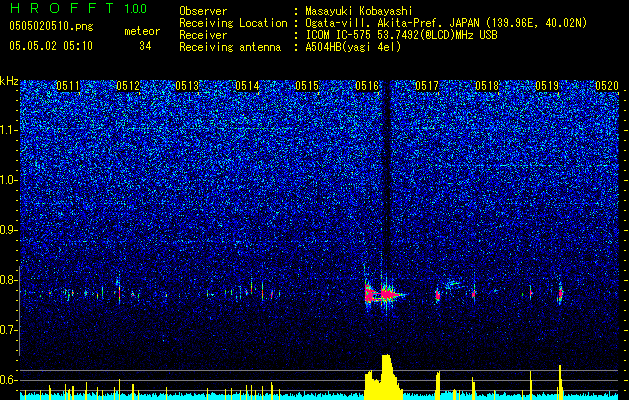Viewport: 629px width, 400px height.
Task: Click the 0511 time marker
Action: [x=68, y=86]
